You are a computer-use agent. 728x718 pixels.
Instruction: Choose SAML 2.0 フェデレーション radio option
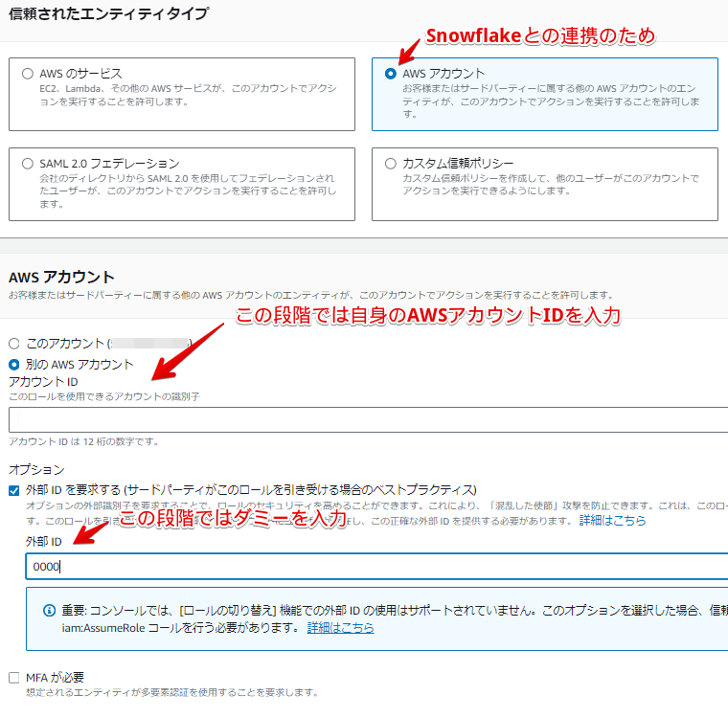tap(28, 164)
